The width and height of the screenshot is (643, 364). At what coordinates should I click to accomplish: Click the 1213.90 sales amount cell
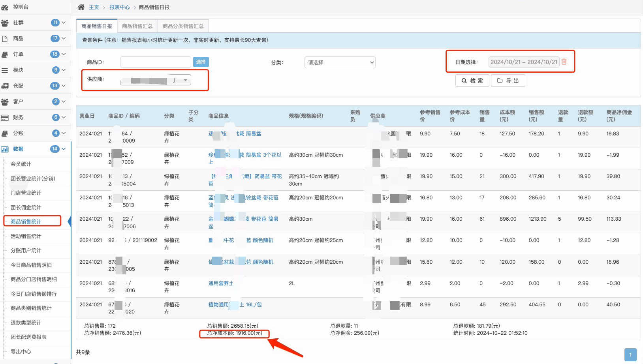(x=538, y=219)
